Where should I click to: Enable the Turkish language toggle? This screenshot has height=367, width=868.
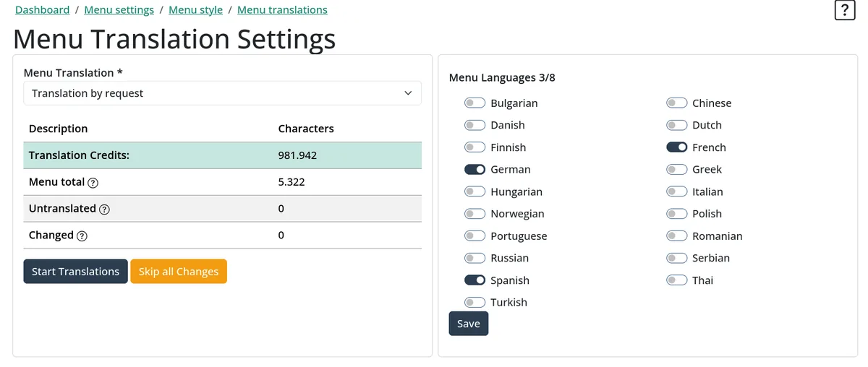click(x=475, y=303)
